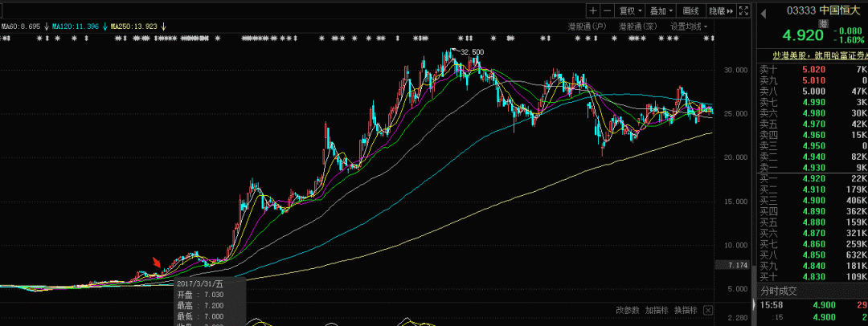Click the 10.000 price axis label
The image size is (868, 326).
coord(738,245)
